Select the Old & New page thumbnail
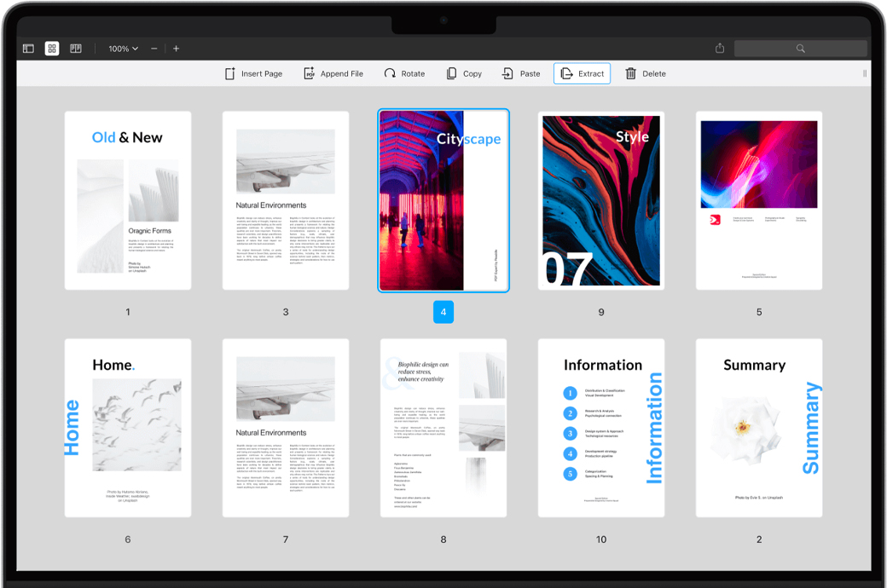887x588 pixels. click(x=128, y=200)
